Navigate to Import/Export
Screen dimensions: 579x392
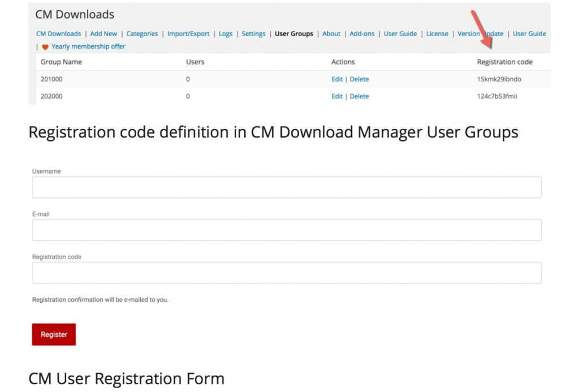point(188,34)
